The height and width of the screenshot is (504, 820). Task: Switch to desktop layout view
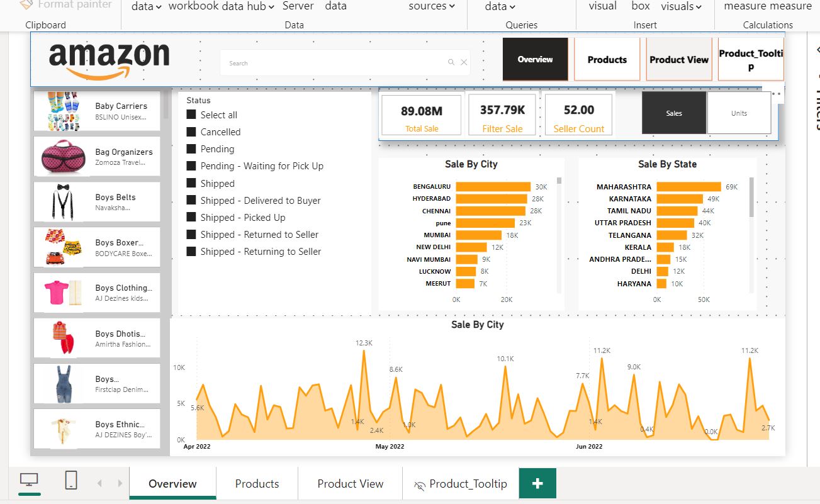(x=29, y=481)
